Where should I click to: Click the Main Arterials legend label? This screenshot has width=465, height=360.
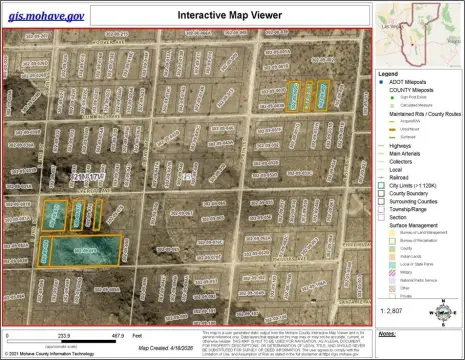click(405, 154)
